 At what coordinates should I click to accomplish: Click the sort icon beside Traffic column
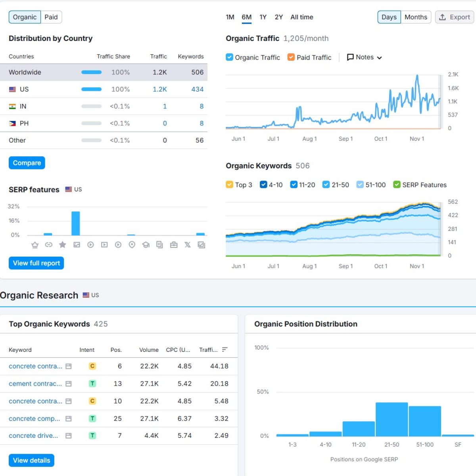click(x=225, y=349)
